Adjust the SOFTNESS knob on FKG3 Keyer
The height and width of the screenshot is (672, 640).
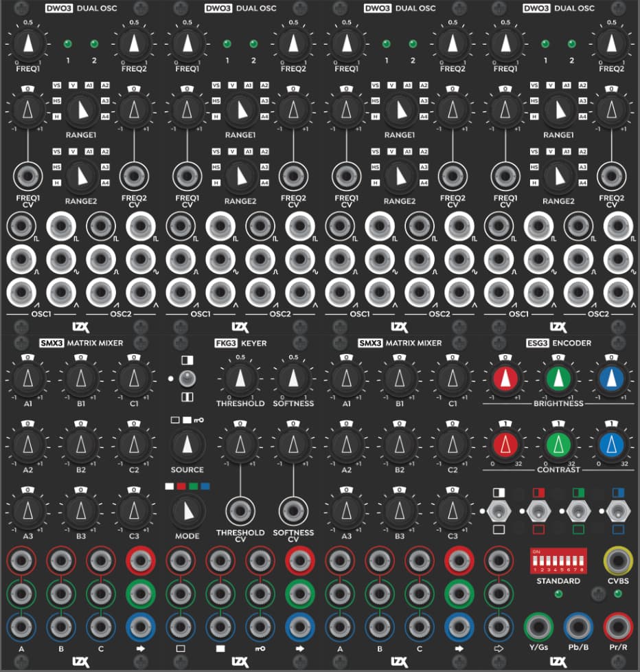[293, 379]
